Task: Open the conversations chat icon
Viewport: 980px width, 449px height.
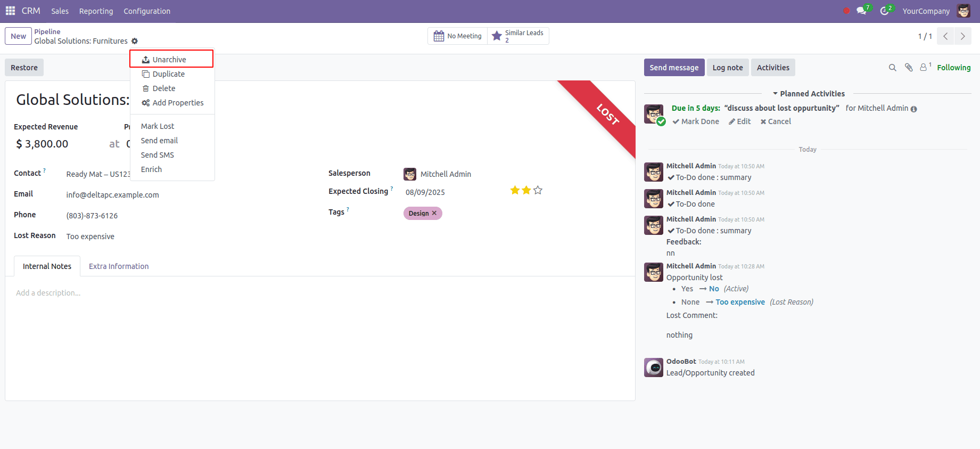Action: pyautogui.click(x=862, y=11)
